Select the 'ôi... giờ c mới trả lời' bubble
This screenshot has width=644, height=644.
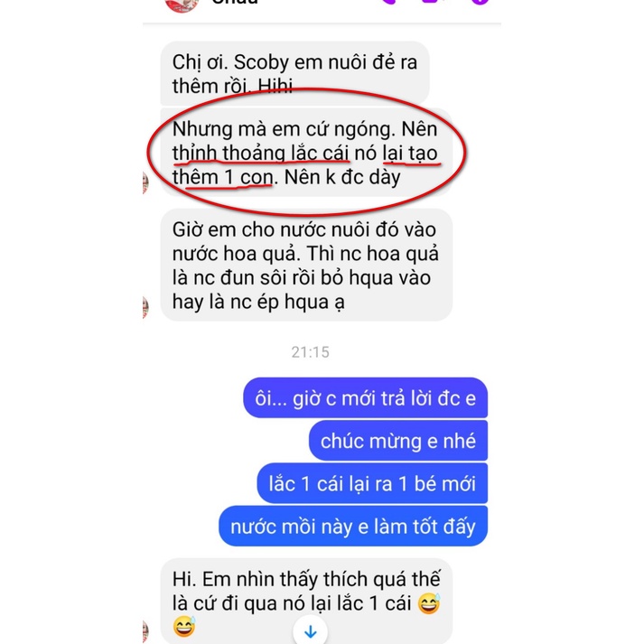coord(366,397)
